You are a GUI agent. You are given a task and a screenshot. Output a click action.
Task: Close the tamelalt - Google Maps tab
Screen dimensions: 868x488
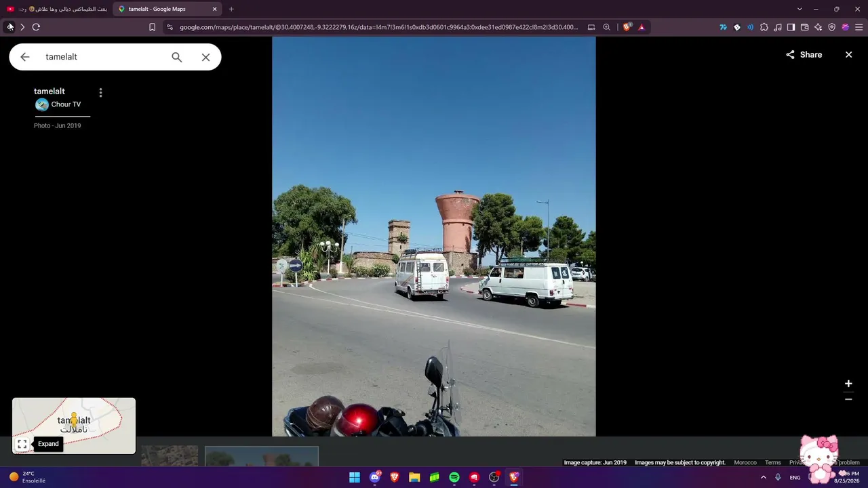pyautogui.click(x=215, y=9)
